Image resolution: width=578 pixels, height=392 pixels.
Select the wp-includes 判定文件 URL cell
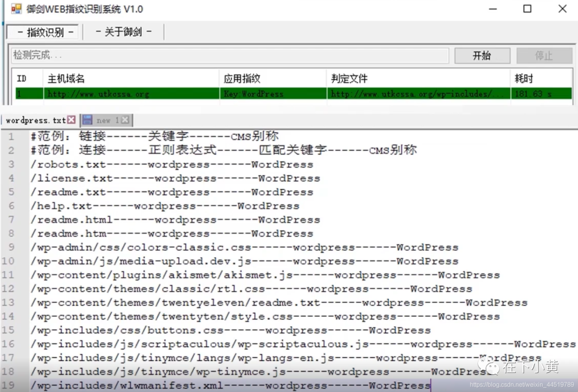[x=419, y=94]
